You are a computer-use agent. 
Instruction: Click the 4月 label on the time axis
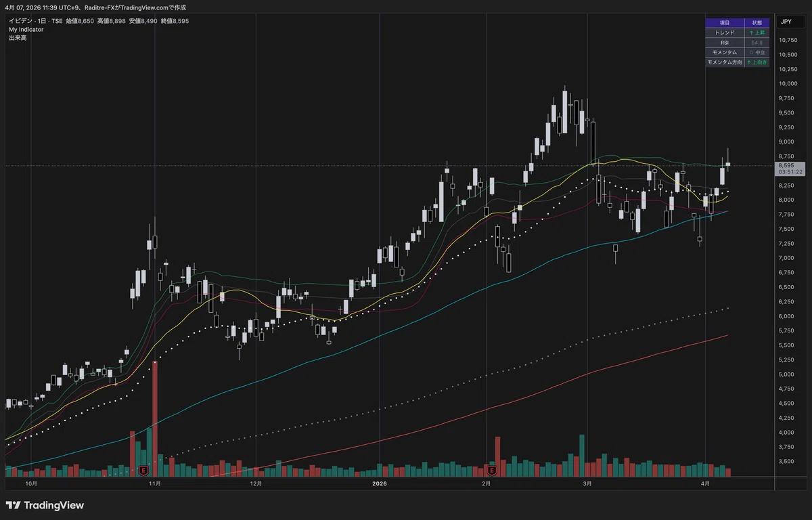pyautogui.click(x=705, y=483)
